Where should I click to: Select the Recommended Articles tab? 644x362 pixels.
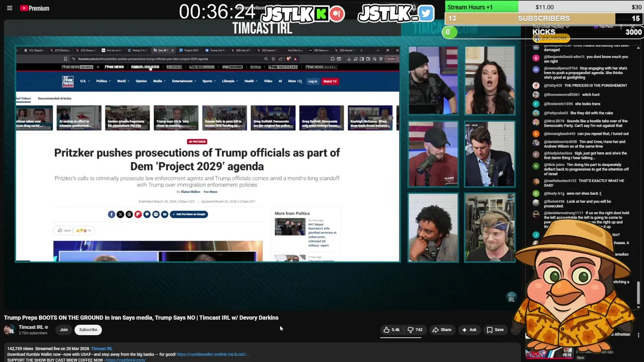pos(54,99)
